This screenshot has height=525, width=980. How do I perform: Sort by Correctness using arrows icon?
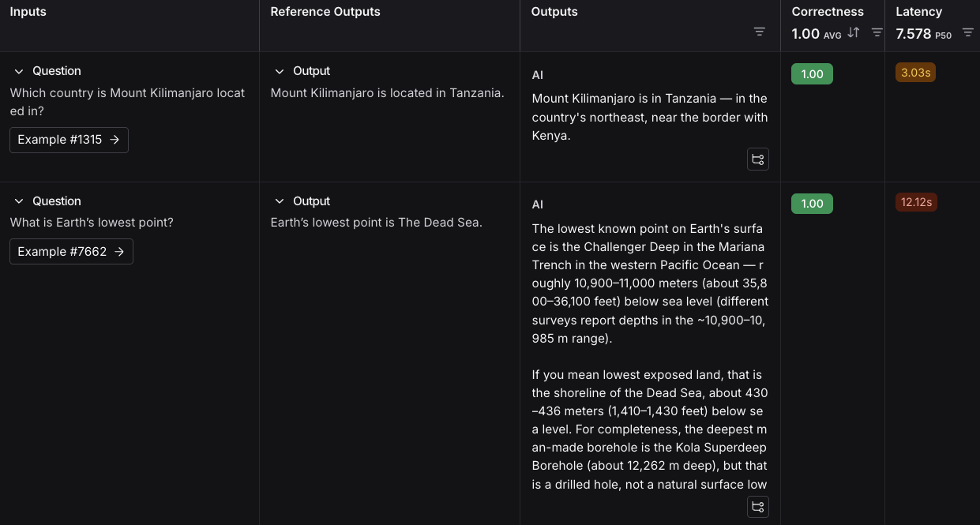coord(854,32)
